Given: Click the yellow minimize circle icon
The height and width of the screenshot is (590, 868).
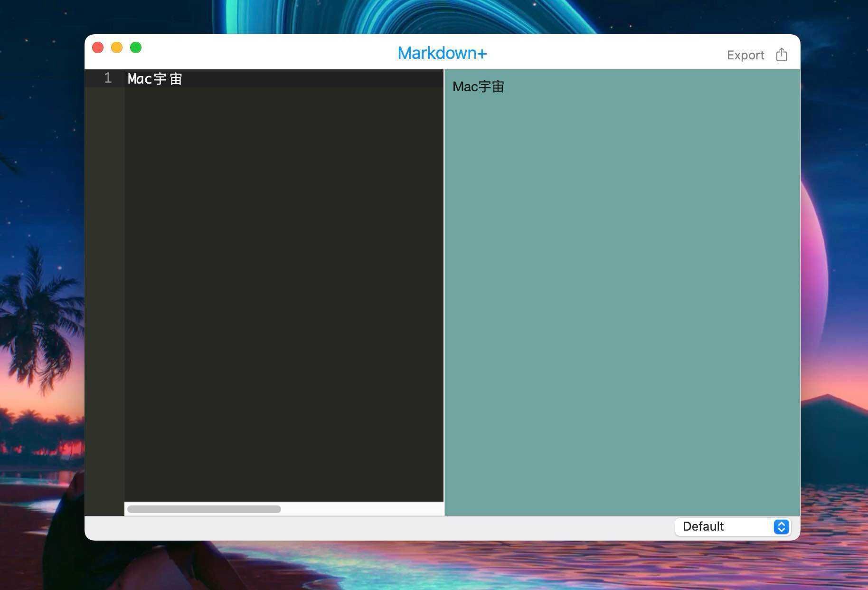Looking at the screenshot, I should click(x=116, y=48).
